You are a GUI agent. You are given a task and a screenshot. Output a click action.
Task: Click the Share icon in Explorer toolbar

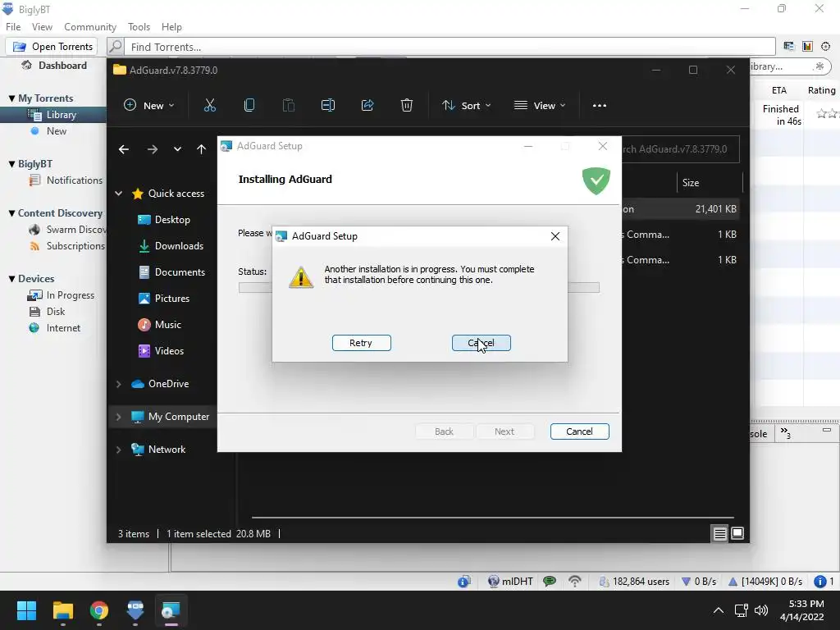click(367, 106)
